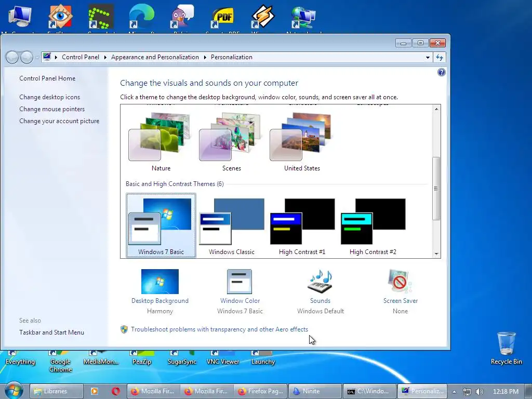532x399 pixels.
Task: Launch Microsoft Edge from the desktop
Action: (141, 16)
